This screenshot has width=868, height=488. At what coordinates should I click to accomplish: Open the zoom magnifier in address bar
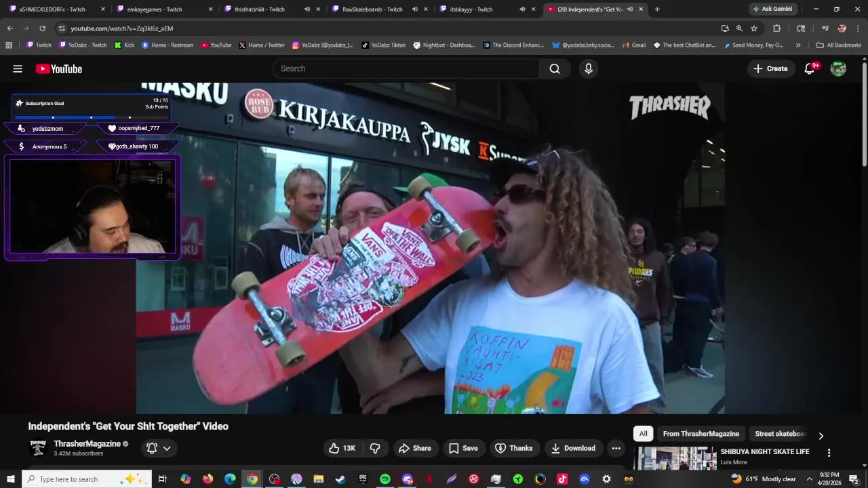tap(739, 28)
